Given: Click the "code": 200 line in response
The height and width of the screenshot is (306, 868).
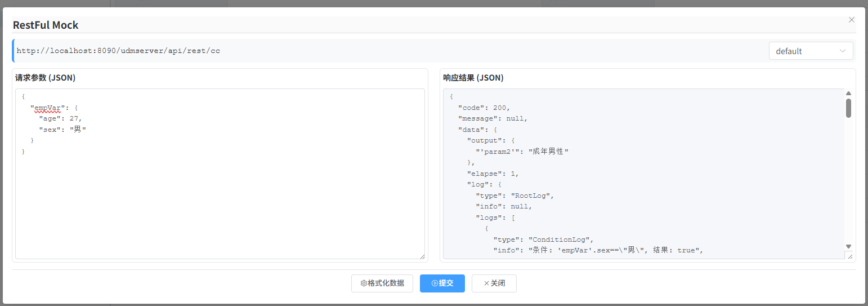Looking at the screenshot, I should pyautogui.click(x=484, y=108).
